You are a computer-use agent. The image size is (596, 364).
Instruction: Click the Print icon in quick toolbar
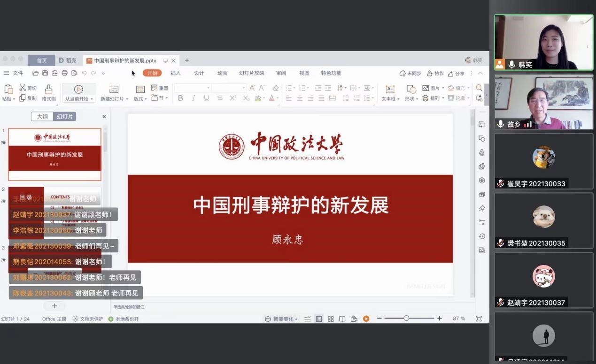[x=65, y=73]
